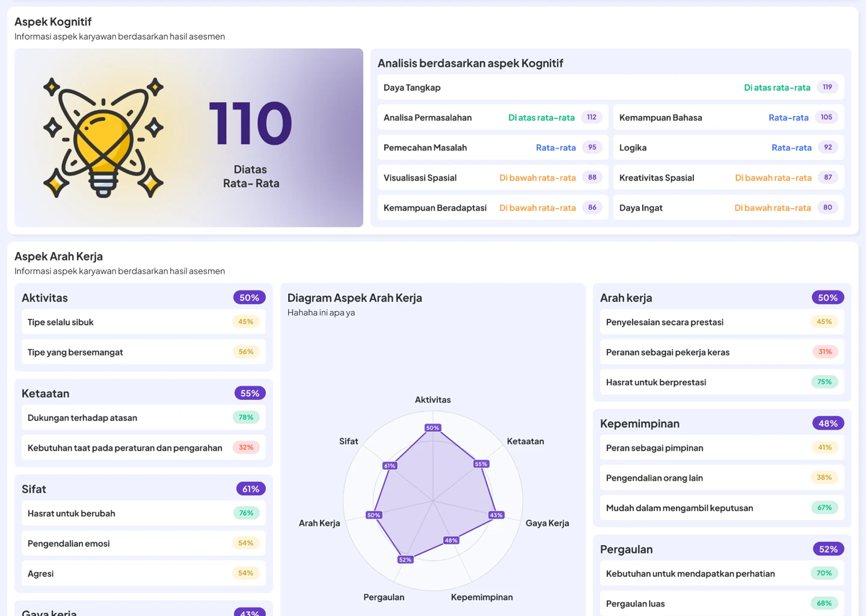This screenshot has height=616, width=866.
Task: Open the Analisa Permasalahan row
Action: coord(493,117)
